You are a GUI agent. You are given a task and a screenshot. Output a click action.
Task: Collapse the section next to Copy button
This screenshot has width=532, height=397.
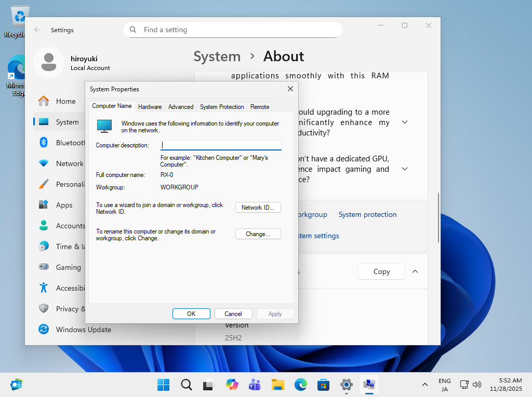pos(415,271)
